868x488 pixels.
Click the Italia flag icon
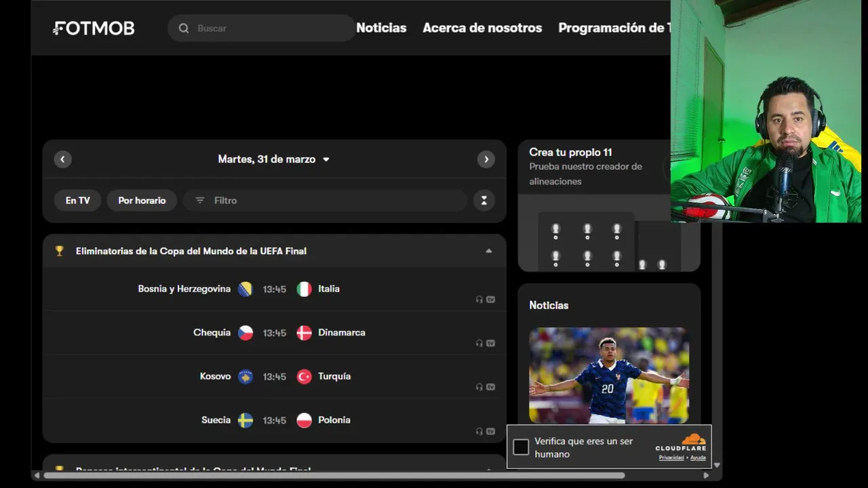pyautogui.click(x=304, y=289)
